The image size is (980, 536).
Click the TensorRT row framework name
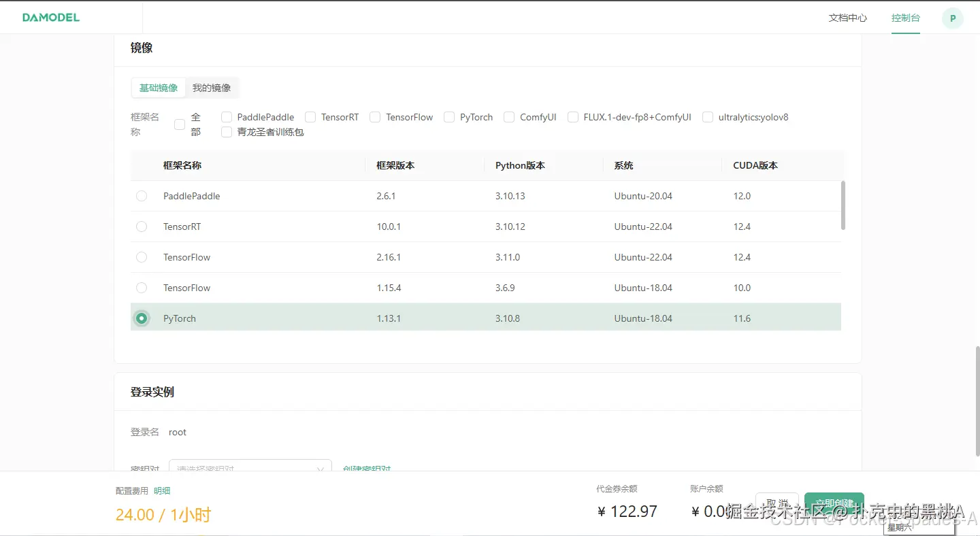click(x=182, y=227)
